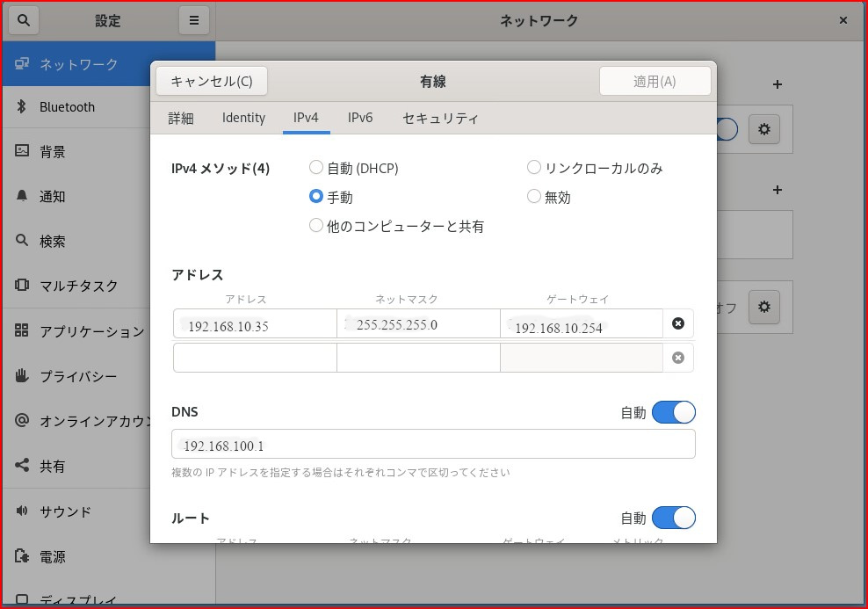Switch to the 詳細 tab

[x=181, y=118]
